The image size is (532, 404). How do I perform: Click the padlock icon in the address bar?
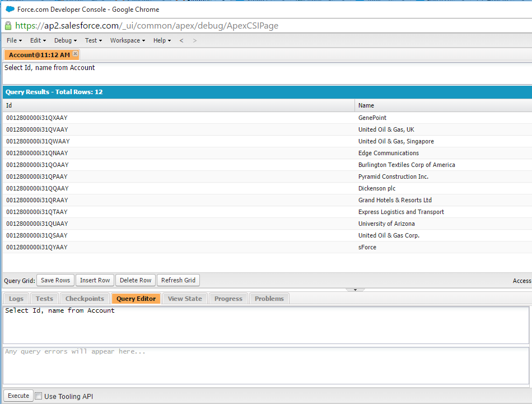tap(7, 25)
